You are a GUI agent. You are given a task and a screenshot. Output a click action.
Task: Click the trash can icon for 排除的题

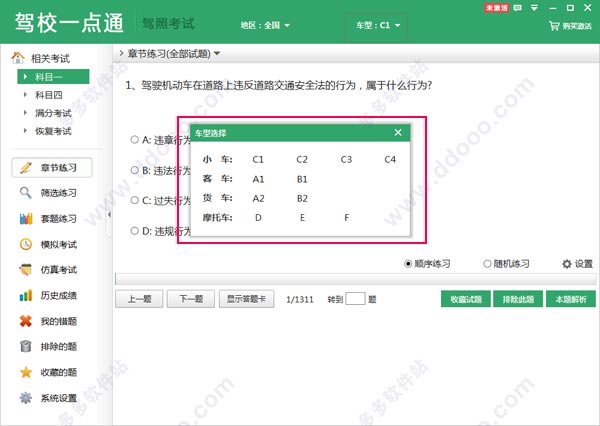(x=26, y=346)
